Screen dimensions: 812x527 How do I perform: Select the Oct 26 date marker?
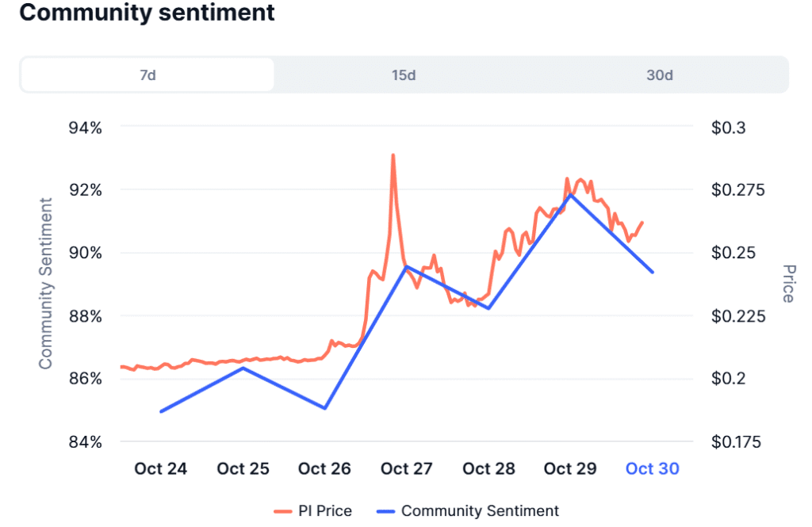324,468
